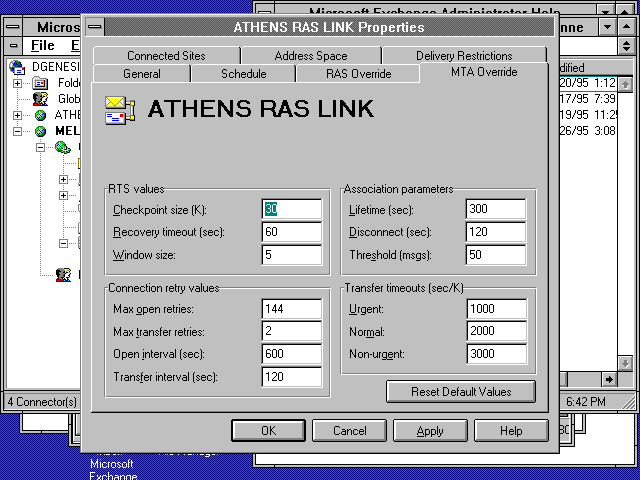The height and width of the screenshot is (480, 640).
Task: Cancel the properties dialog
Action: [x=349, y=431]
